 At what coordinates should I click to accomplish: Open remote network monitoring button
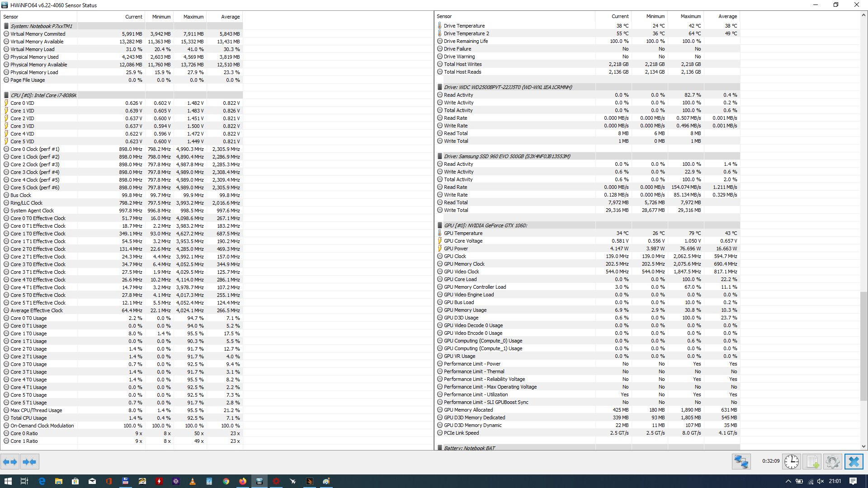click(741, 462)
